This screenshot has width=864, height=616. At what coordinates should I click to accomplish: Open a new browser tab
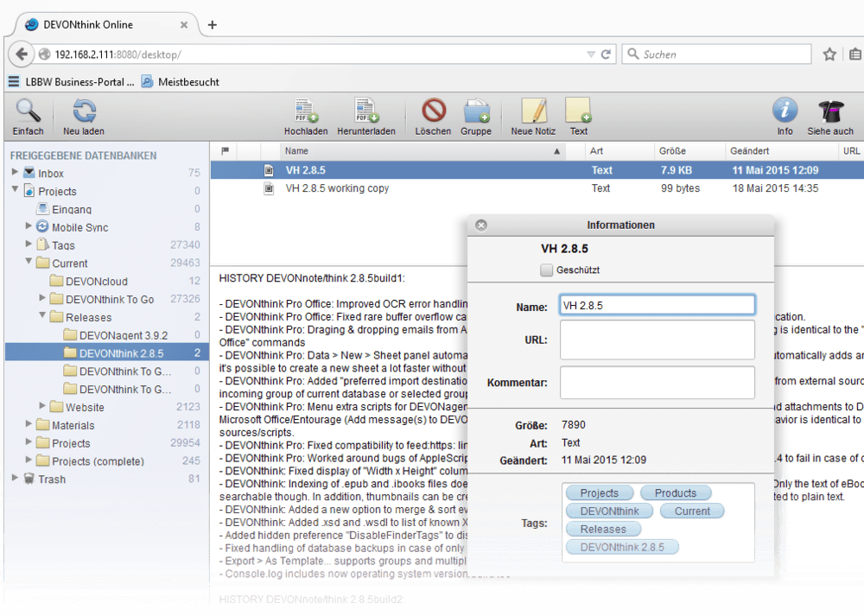(x=213, y=25)
